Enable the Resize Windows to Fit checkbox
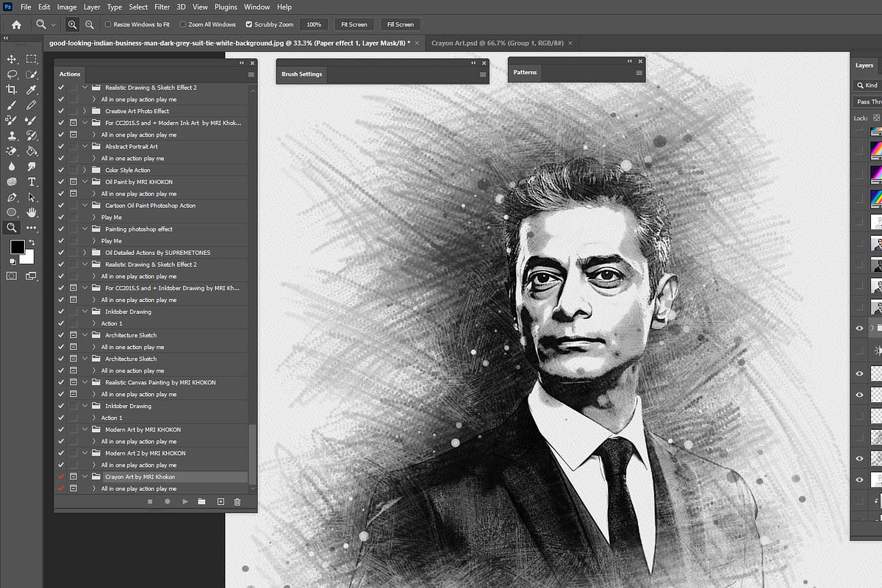 tap(108, 24)
